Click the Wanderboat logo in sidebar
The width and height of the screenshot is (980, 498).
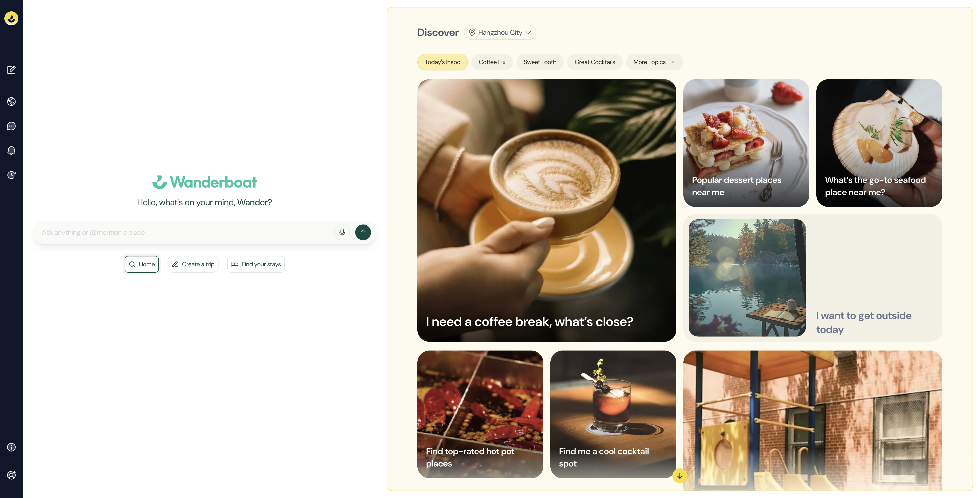[x=11, y=18]
